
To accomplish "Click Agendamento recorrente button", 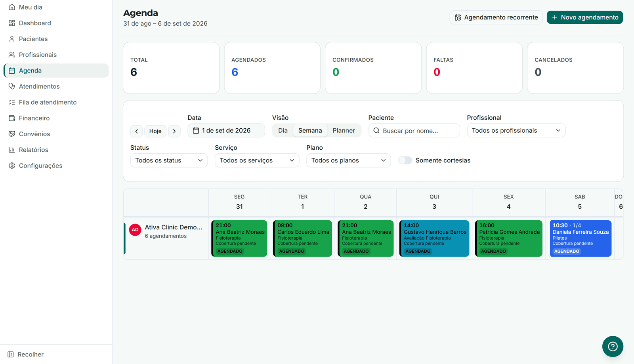I will pos(496,17).
